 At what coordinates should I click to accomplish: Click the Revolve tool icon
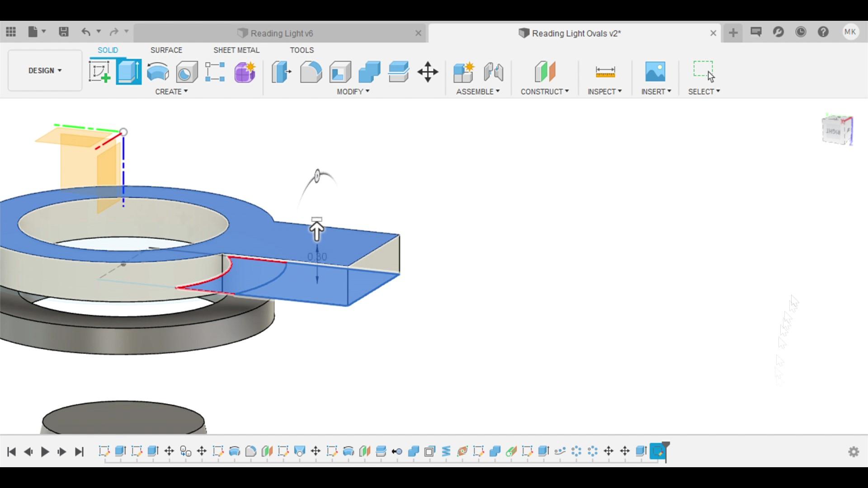click(157, 72)
